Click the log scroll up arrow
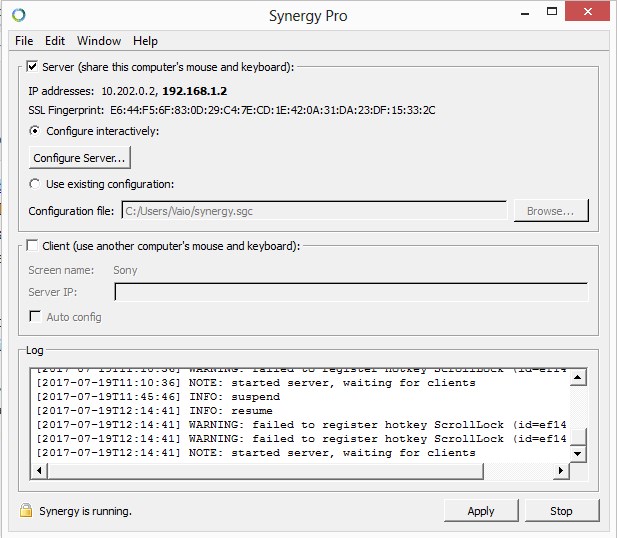The image size is (617, 538). 578,377
